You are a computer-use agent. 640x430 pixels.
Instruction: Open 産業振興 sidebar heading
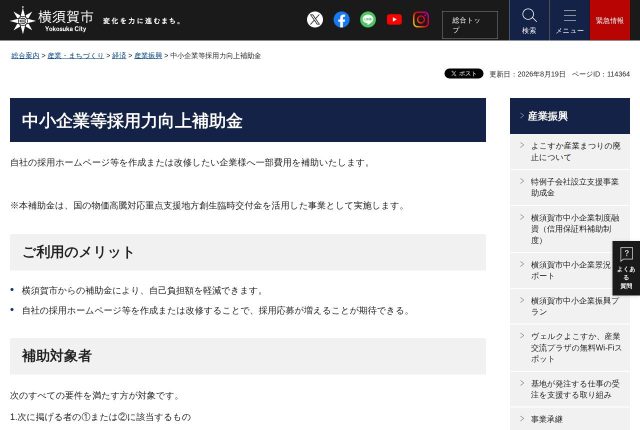pyautogui.click(x=570, y=116)
